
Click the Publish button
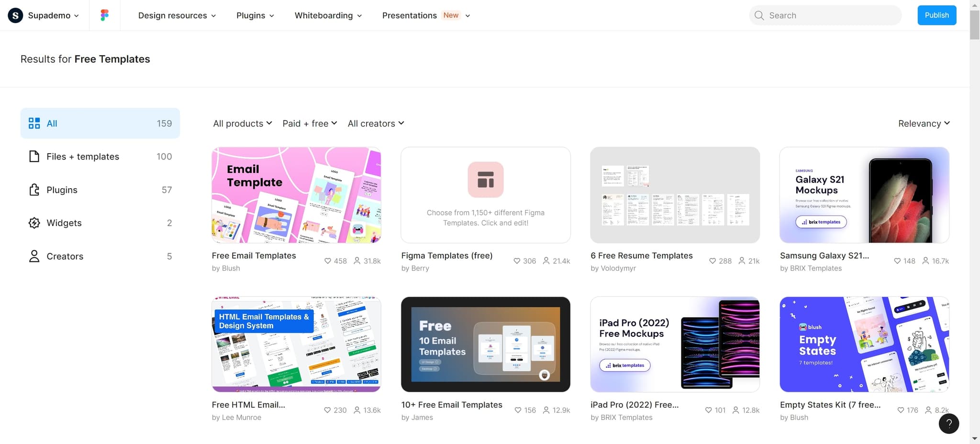point(936,15)
